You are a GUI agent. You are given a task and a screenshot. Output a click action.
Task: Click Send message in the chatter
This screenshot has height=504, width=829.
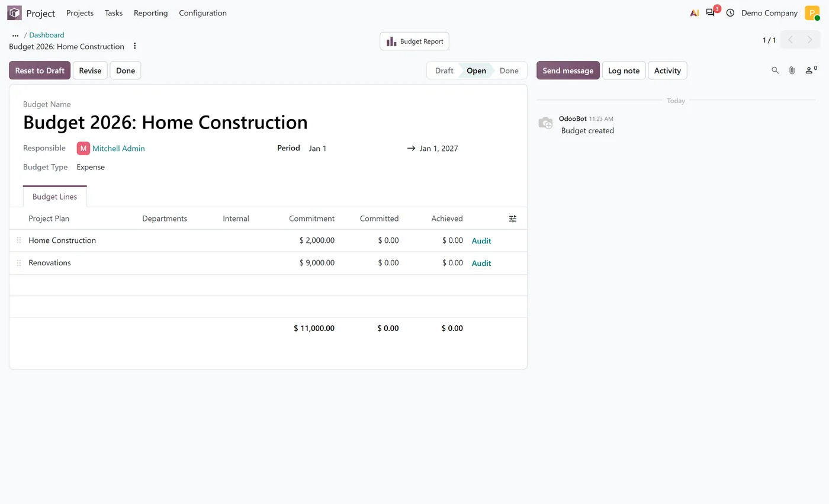pyautogui.click(x=568, y=70)
